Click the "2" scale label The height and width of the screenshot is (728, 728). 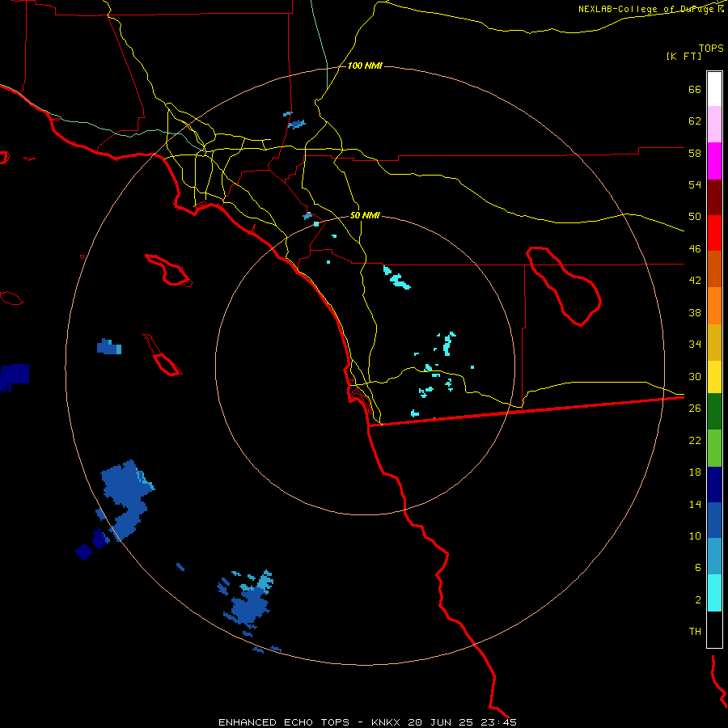point(698,600)
